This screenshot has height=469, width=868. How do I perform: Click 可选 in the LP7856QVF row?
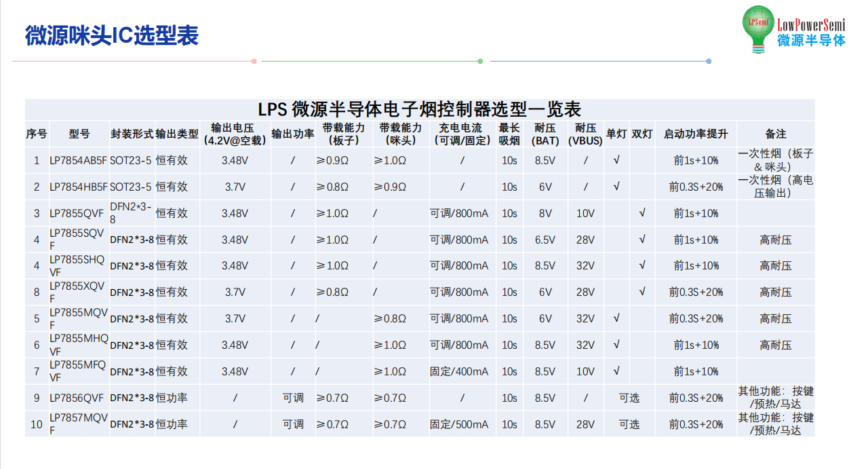click(629, 398)
